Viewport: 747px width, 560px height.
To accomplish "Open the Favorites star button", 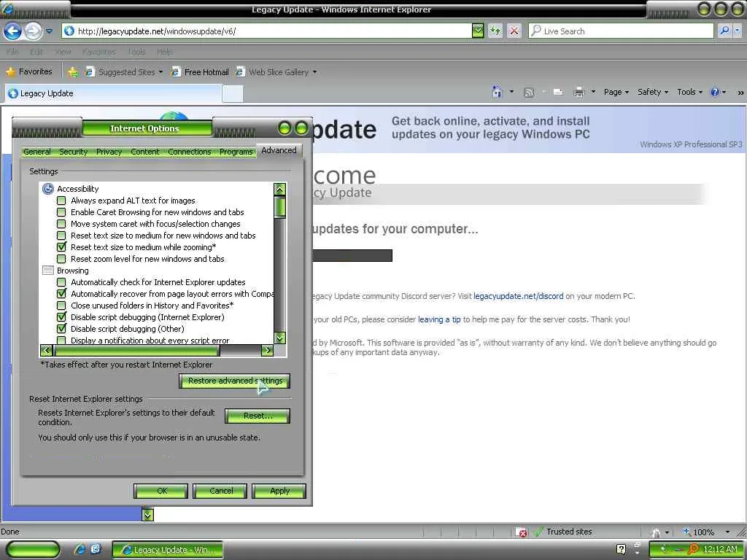I will coord(28,72).
